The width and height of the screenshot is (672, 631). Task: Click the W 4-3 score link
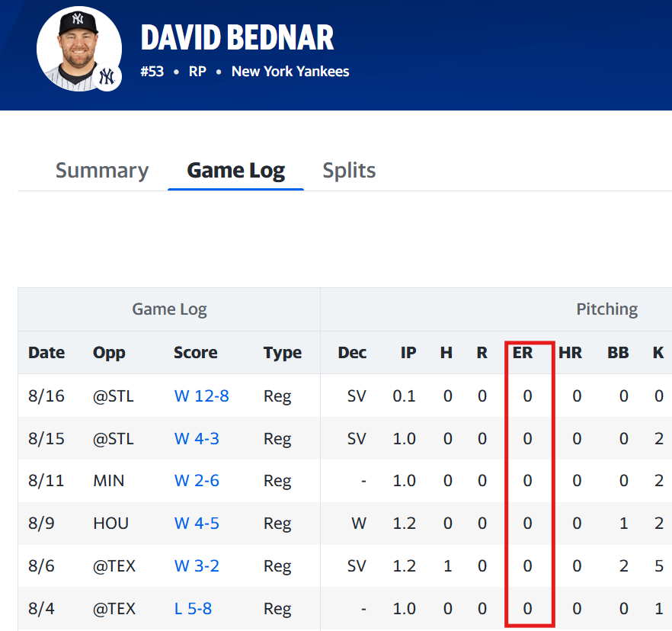[x=197, y=438]
